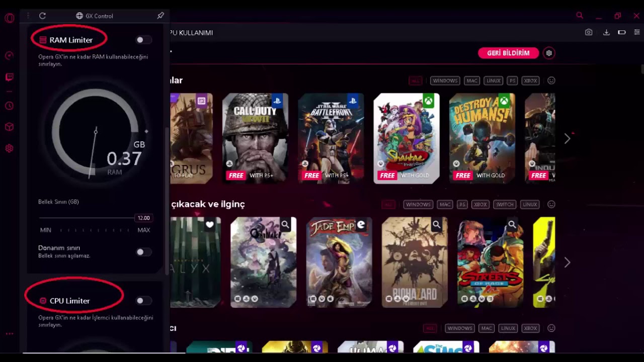Click the 12.00 memory limit value box
The width and height of the screenshot is (644, 362).
click(x=144, y=218)
